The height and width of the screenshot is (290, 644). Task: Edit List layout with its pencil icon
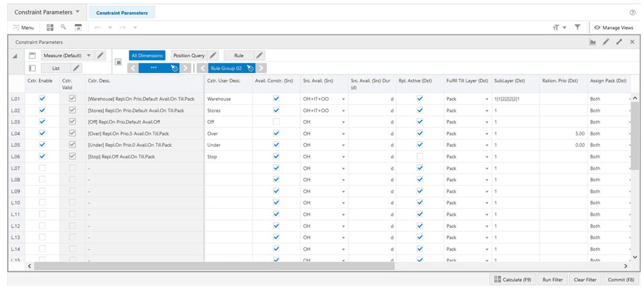(77, 68)
